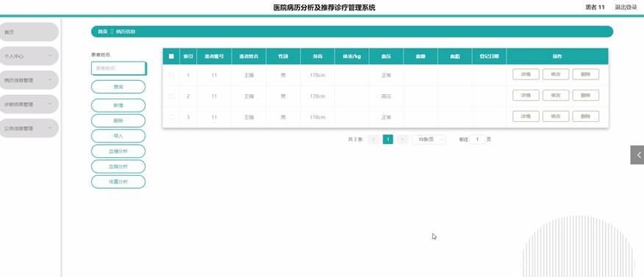Click the 查询 search button
Viewport: 644px width, 277px height.
(118, 87)
